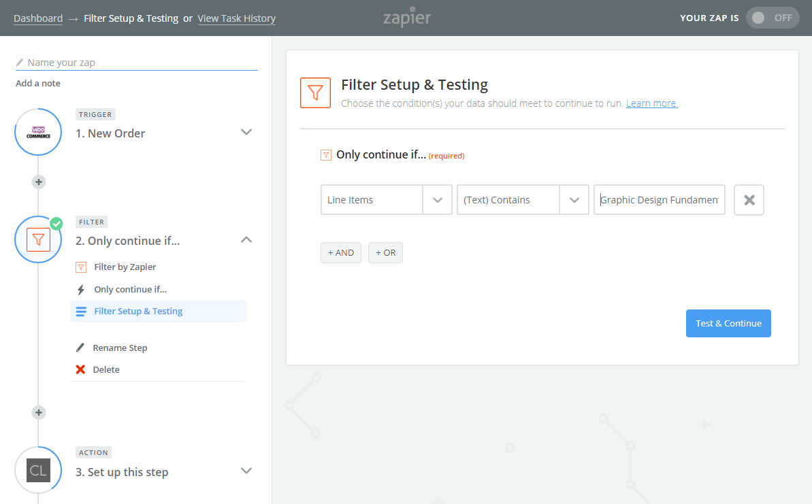This screenshot has width=812, height=504.
Task: Add a step with plus above Action
Action: (38, 412)
